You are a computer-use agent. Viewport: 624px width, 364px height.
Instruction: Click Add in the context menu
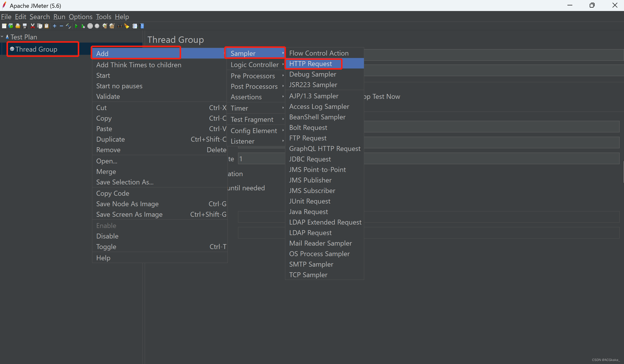point(159,53)
